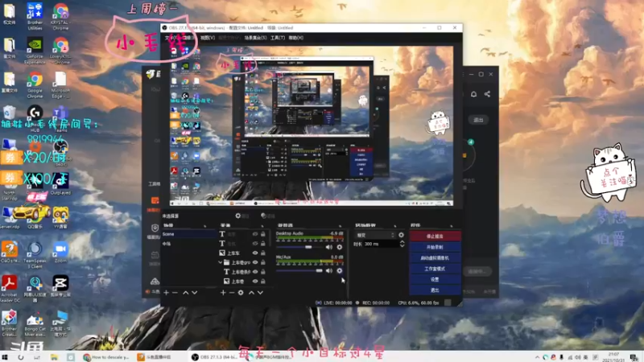
Task: Open Properties gear above the Scenes dock
Action: coord(242,216)
